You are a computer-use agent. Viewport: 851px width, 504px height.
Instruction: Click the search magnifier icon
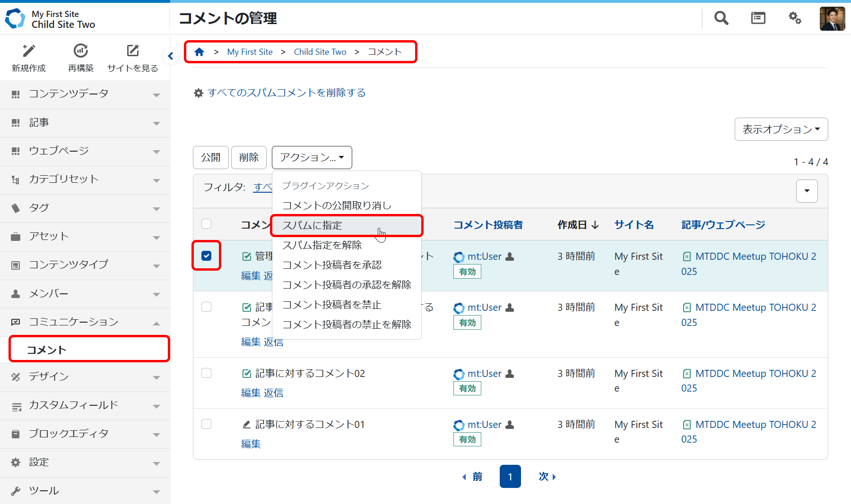(721, 18)
